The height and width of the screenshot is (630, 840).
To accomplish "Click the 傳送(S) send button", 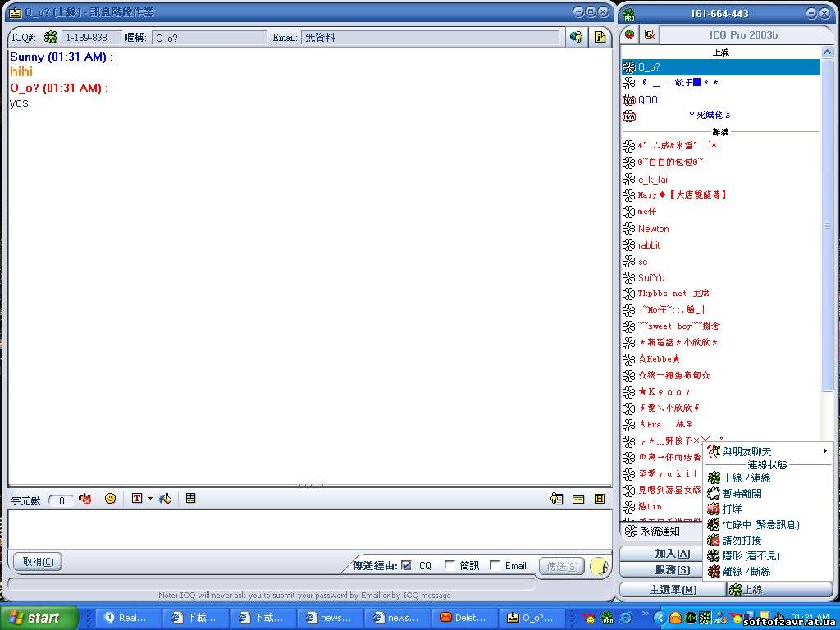I will point(562,566).
